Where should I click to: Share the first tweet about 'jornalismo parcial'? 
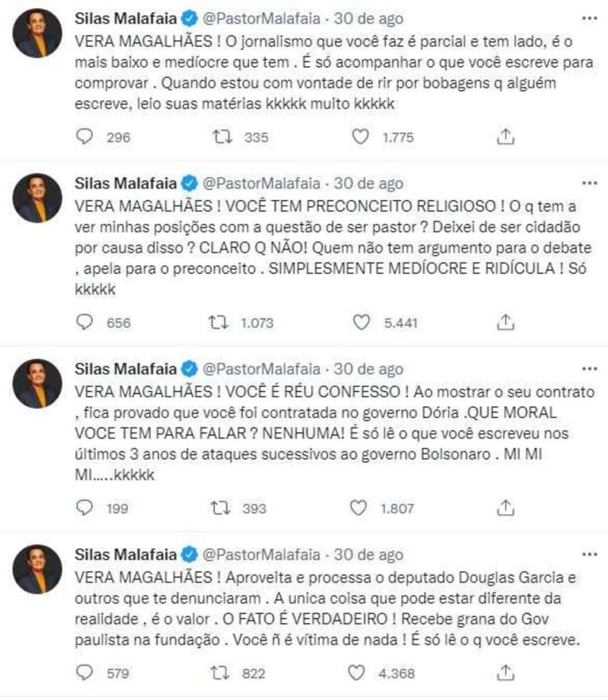506,137
